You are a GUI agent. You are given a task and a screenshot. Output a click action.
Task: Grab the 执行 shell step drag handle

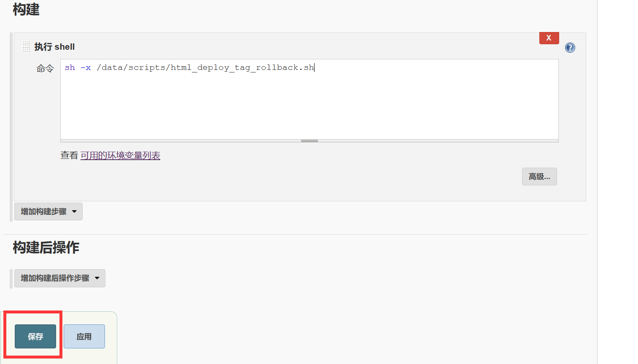point(26,46)
